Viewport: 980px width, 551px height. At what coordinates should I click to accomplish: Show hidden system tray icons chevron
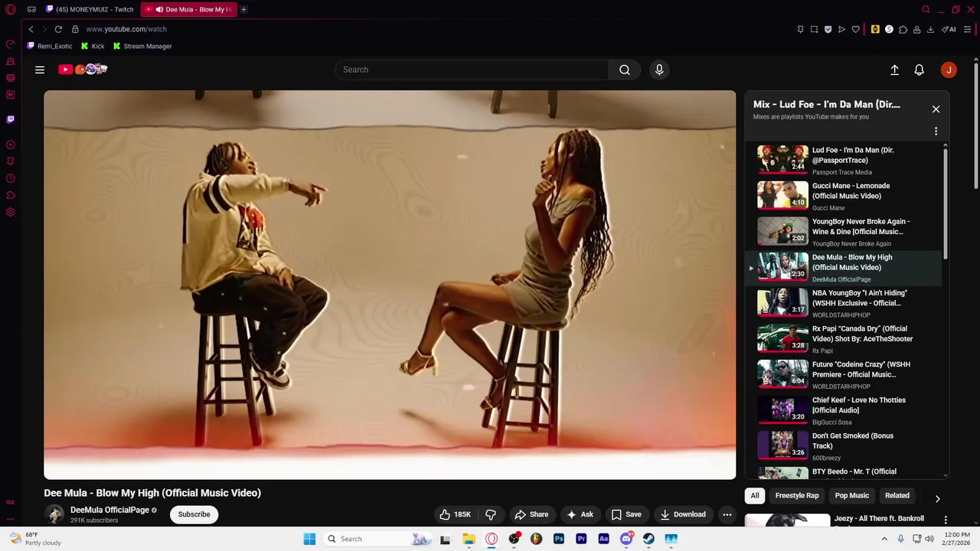884,539
